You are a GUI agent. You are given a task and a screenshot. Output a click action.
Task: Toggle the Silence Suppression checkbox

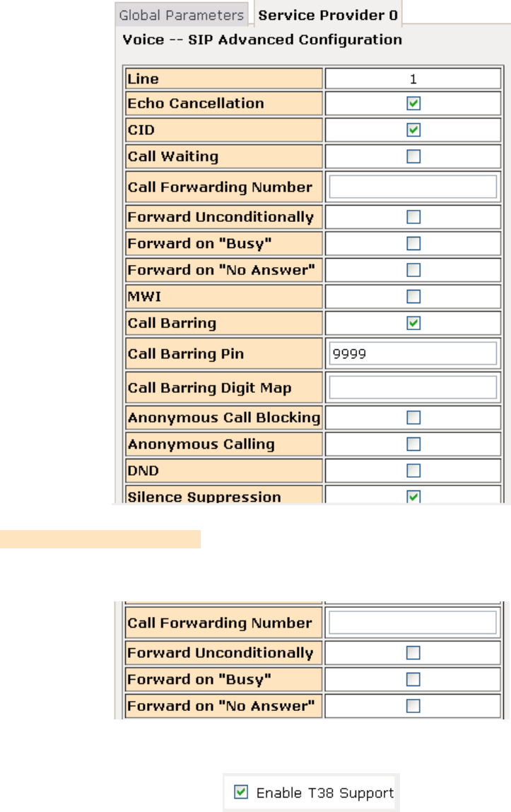(414, 497)
